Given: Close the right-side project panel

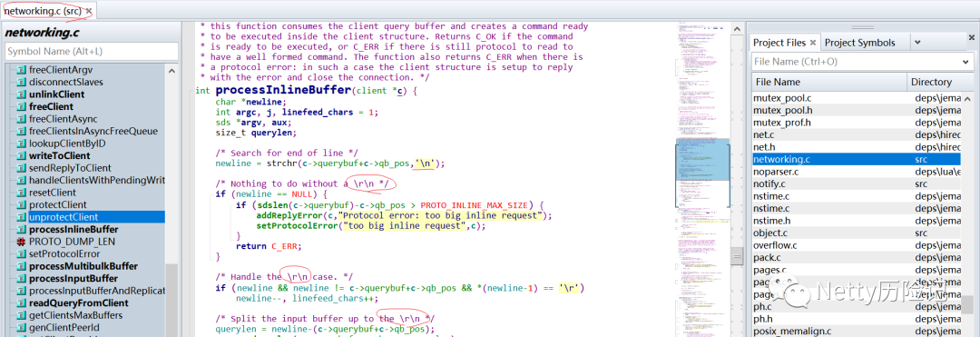Looking at the screenshot, I should pos(972,37).
